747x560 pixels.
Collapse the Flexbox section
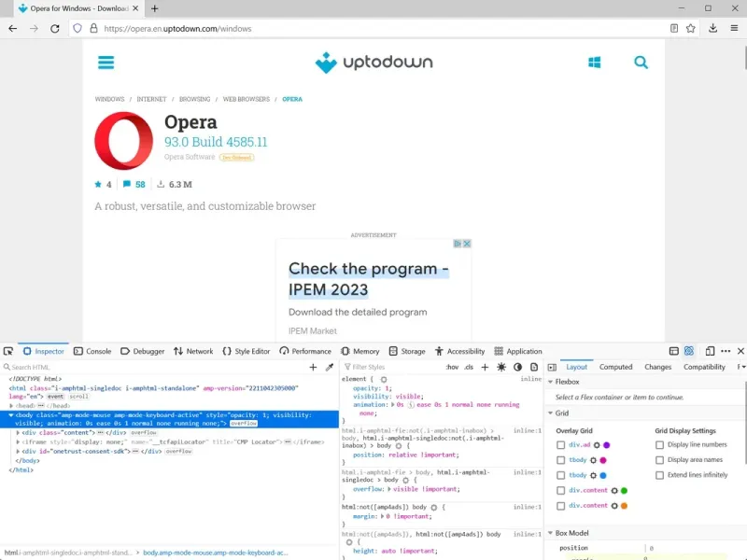(551, 382)
